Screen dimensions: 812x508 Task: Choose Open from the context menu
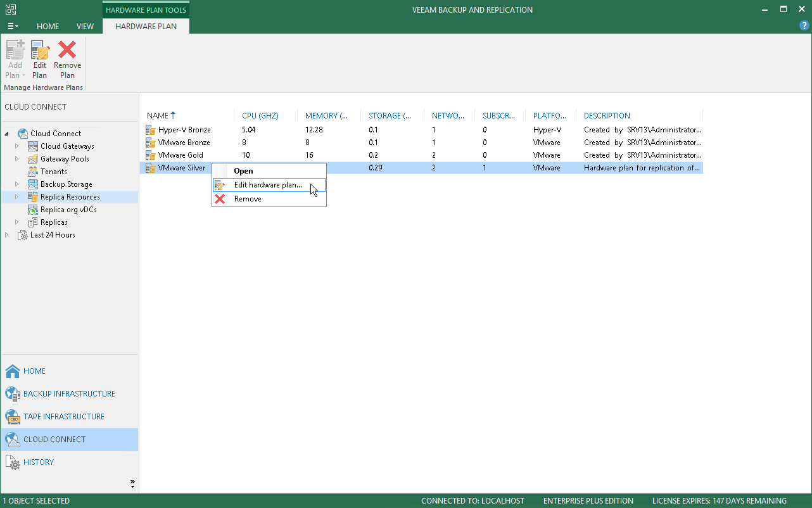(269, 171)
